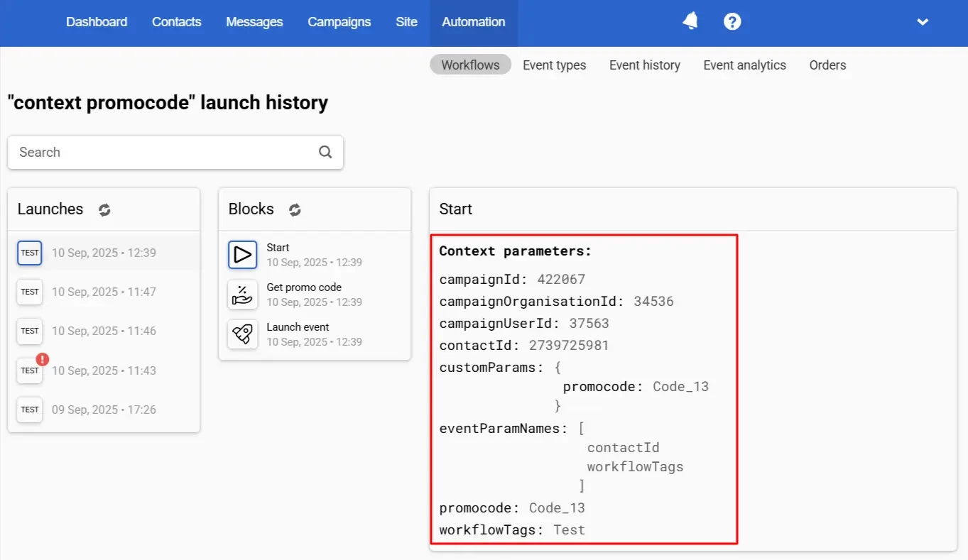
Task: Go to the Dashboard menu item
Action: [x=97, y=22]
